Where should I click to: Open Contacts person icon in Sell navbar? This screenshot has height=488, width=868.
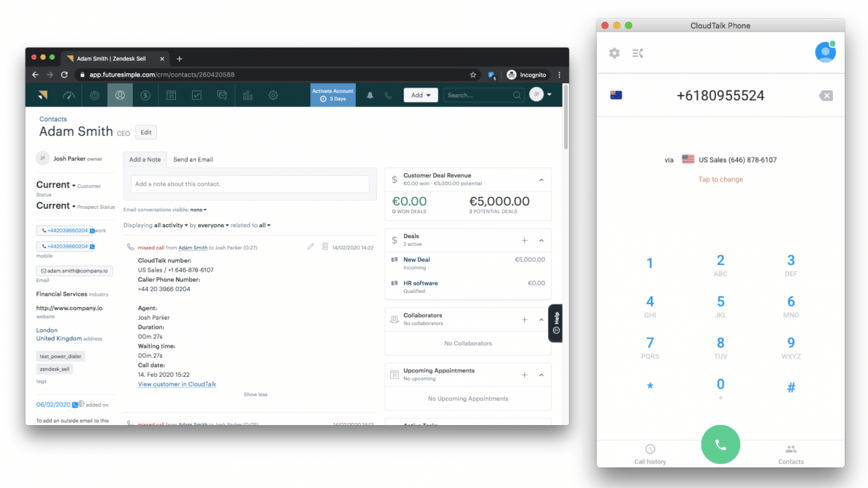(120, 95)
